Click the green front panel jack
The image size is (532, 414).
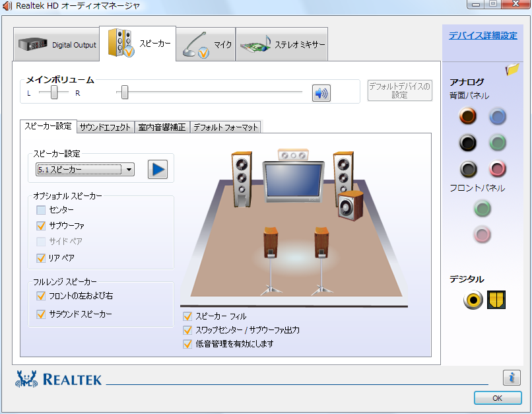(x=482, y=209)
